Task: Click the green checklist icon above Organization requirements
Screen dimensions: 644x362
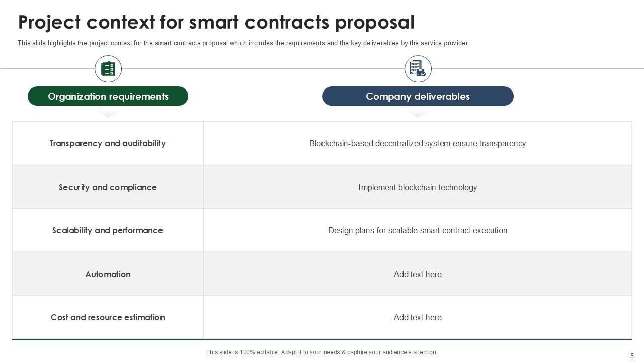Action: [108, 69]
